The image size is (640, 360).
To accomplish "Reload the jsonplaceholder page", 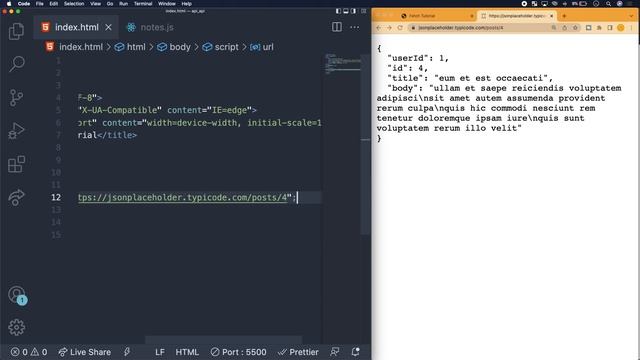I will 400,28.
